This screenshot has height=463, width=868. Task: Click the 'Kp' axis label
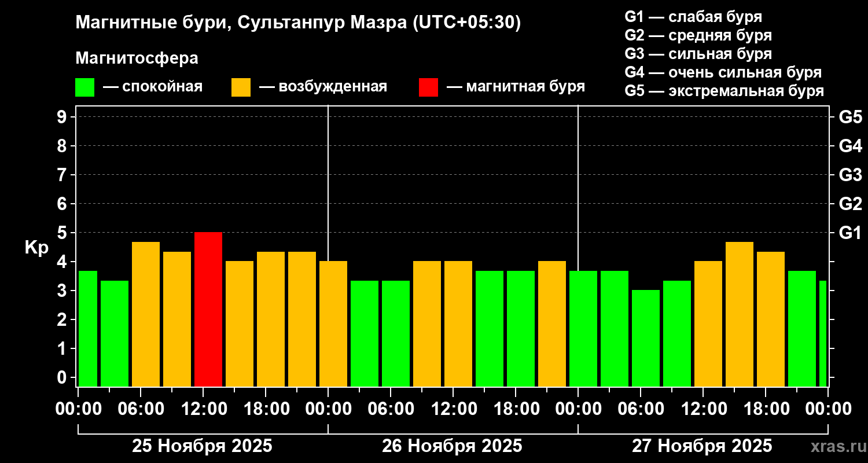point(36,248)
